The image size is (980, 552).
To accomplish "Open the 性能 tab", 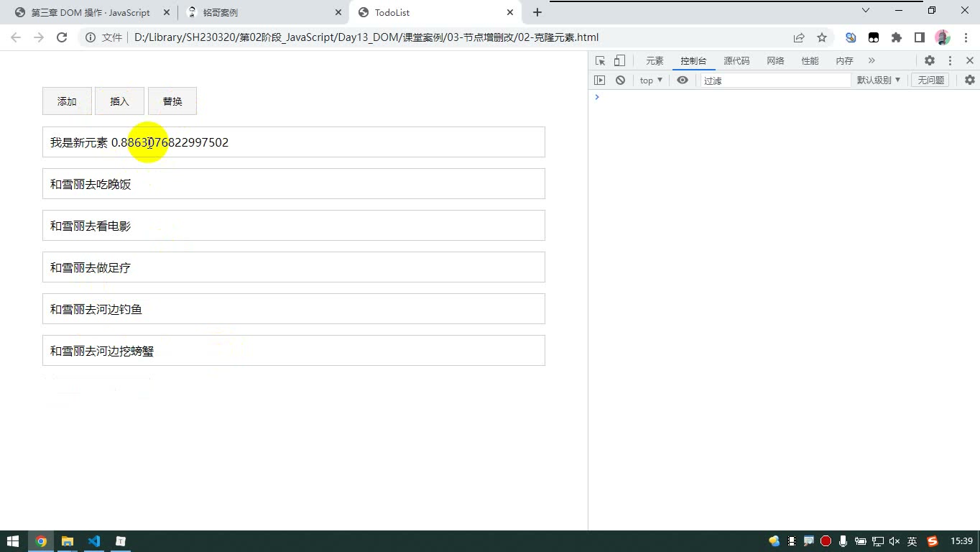I will 810,61.
